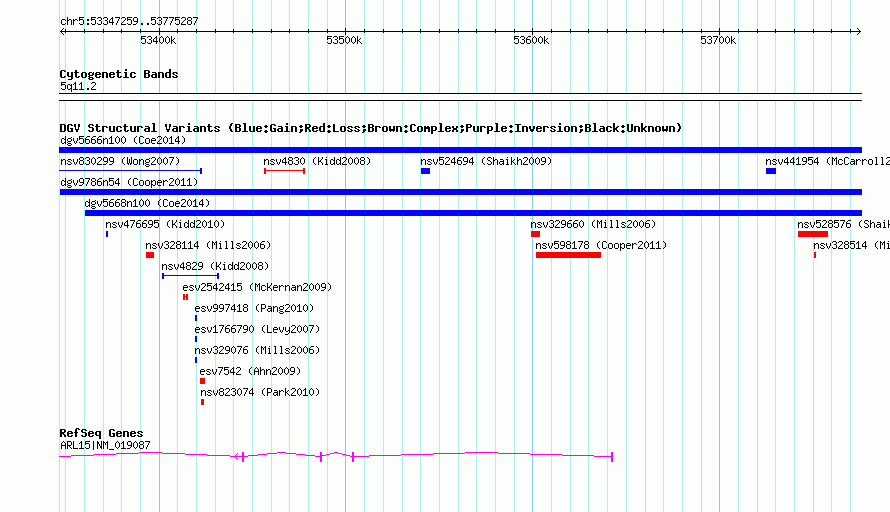Open the nsv4830 (Kidd2008) label
Image resolution: width=890 pixels, height=512 pixels.
317,161
